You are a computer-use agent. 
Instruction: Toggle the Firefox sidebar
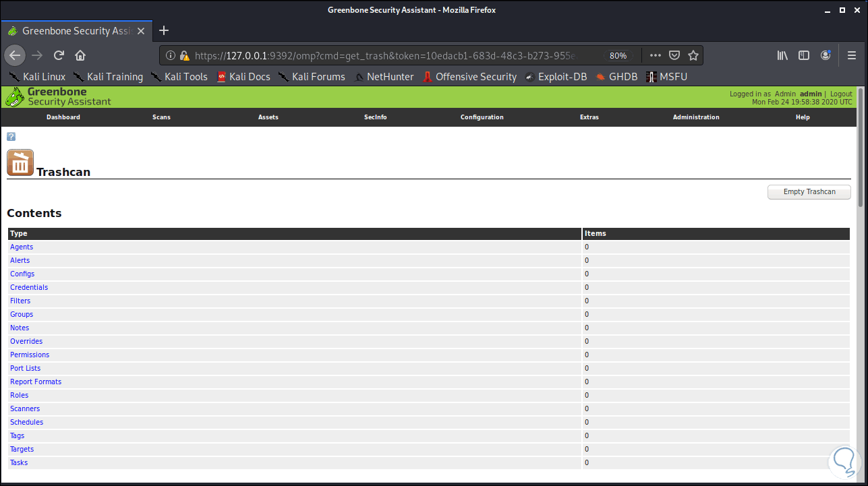coord(804,55)
